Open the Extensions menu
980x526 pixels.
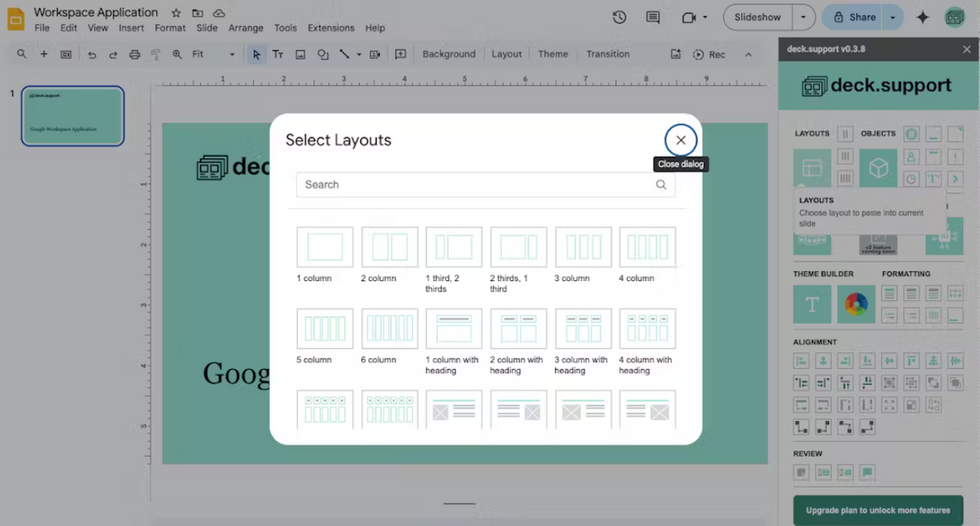(331, 28)
